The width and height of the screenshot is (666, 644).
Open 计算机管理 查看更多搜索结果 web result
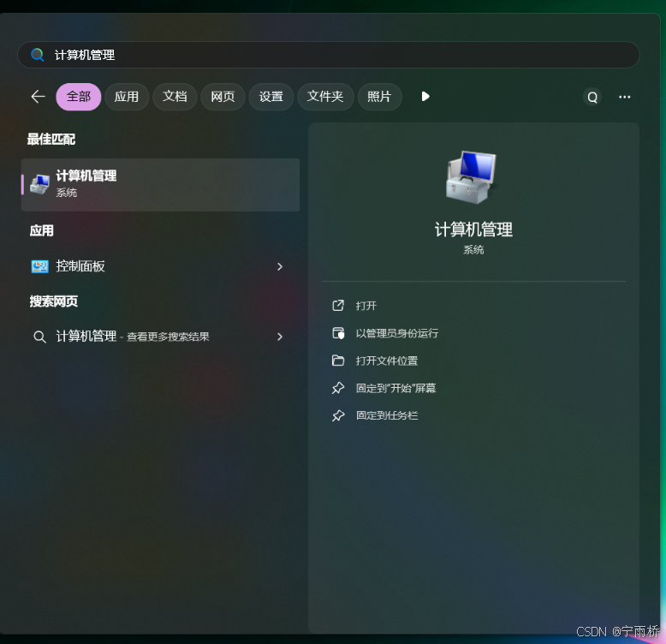point(161,337)
